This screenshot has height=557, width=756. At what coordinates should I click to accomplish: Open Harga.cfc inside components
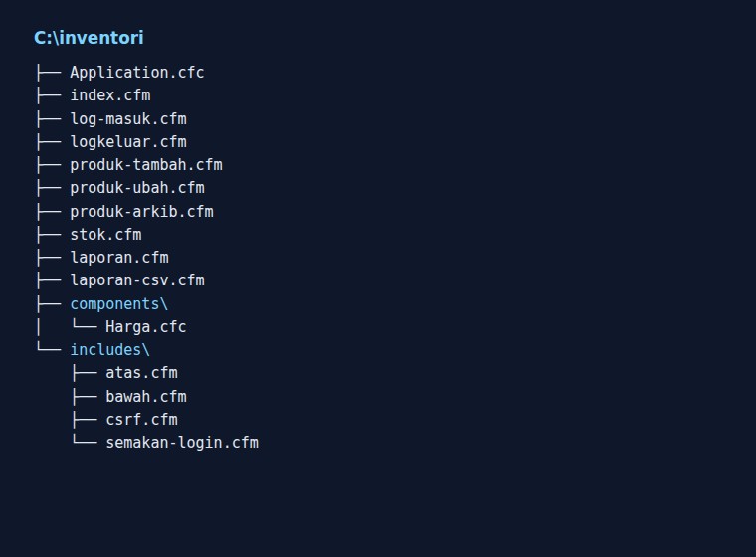[x=146, y=327]
